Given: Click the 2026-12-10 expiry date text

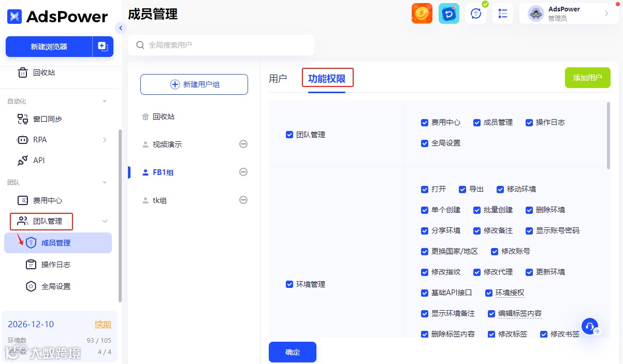Looking at the screenshot, I should point(31,325).
